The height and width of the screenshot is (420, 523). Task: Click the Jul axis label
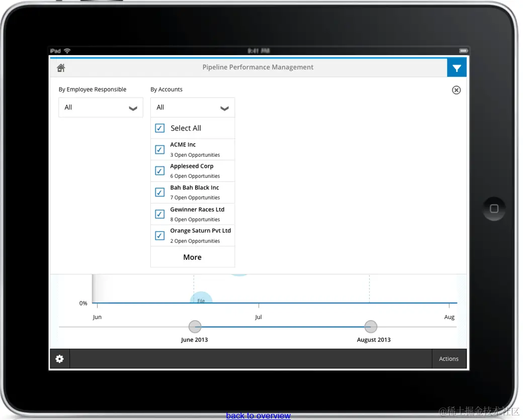[258, 317]
